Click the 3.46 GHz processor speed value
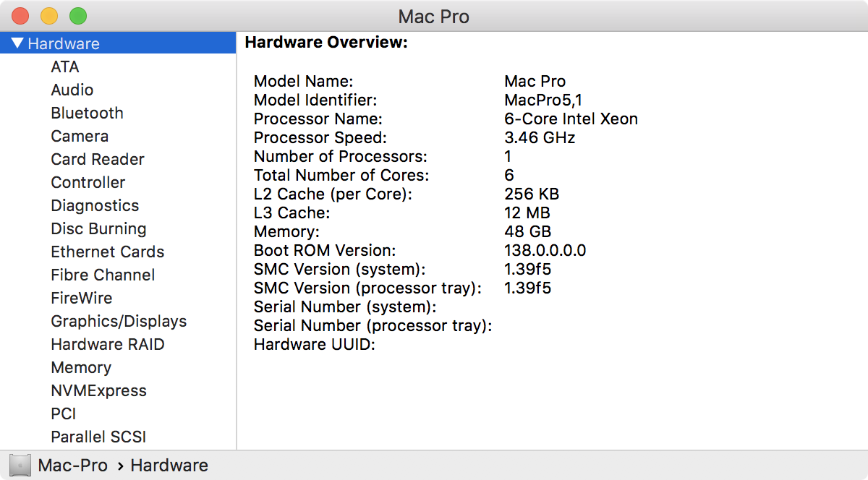This screenshot has width=868, height=480. pyautogui.click(x=540, y=137)
